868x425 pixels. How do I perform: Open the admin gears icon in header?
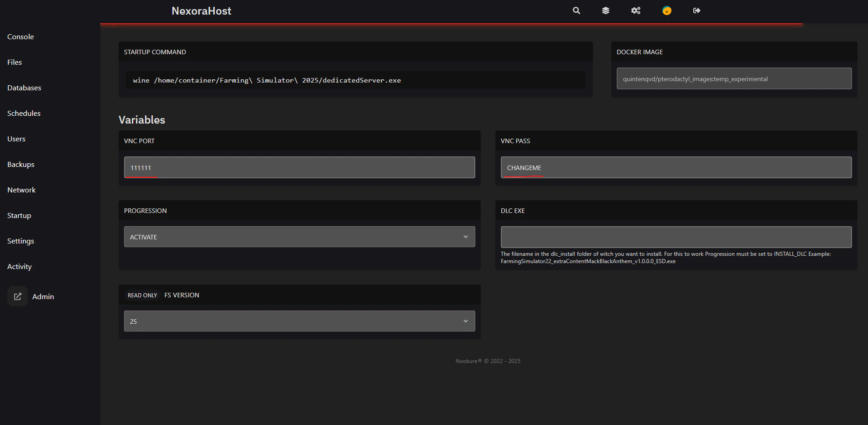[x=636, y=10]
